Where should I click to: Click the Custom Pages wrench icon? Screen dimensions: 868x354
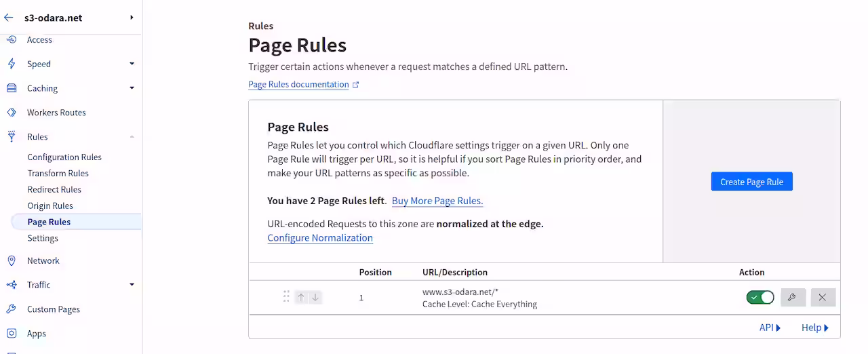(x=12, y=309)
